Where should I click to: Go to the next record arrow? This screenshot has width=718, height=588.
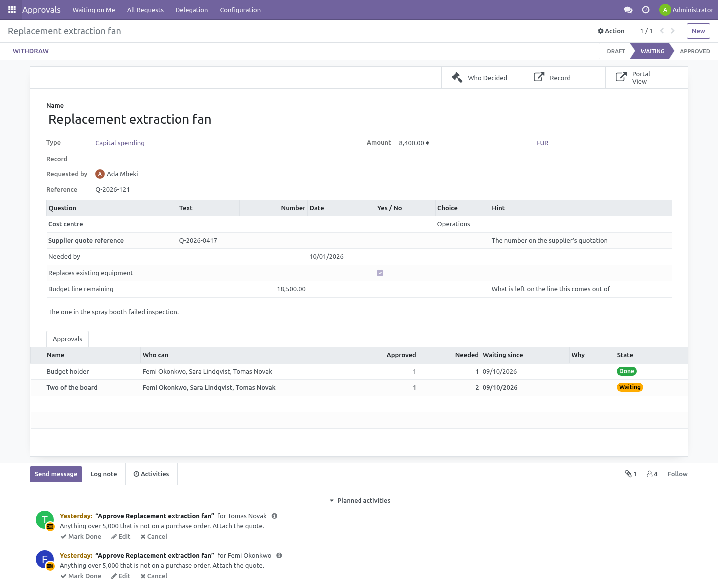[673, 31]
